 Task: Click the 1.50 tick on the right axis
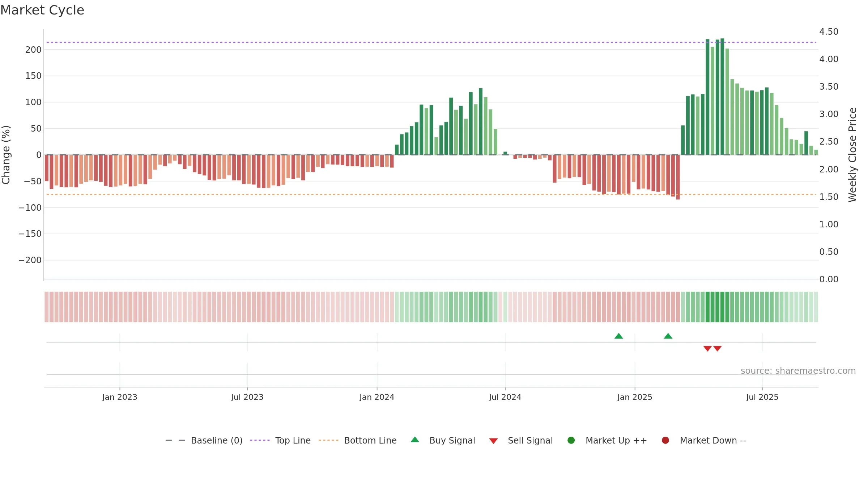(x=829, y=197)
